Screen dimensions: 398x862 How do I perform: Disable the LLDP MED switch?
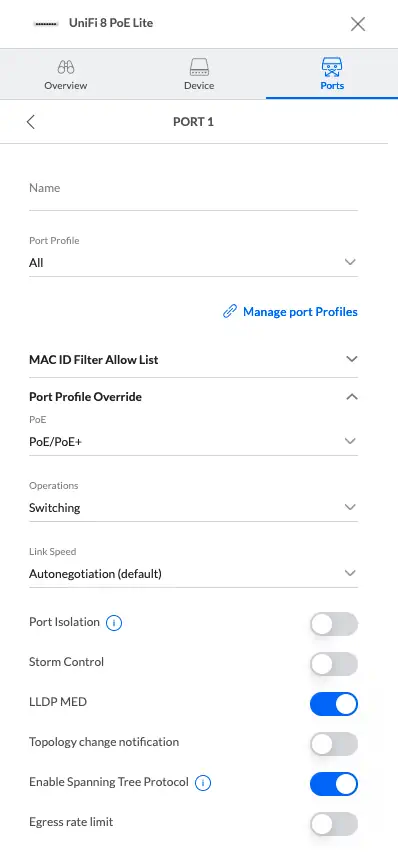coord(334,704)
